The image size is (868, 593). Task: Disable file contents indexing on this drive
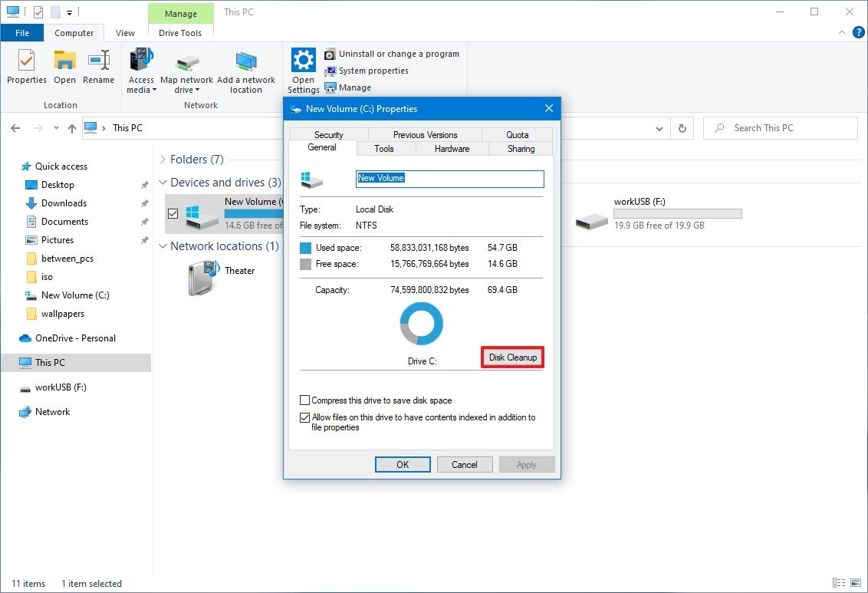coord(304,417)
